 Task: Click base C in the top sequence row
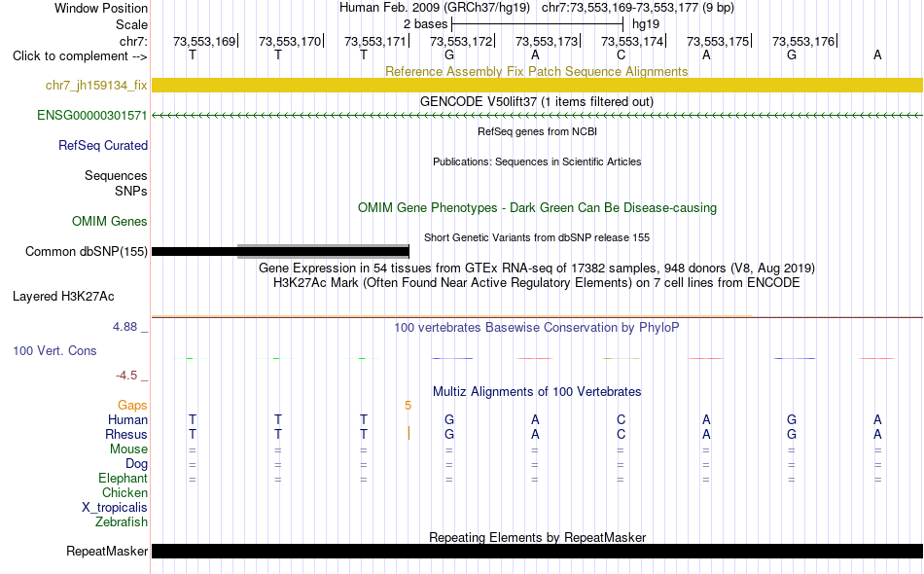(621, 55)
